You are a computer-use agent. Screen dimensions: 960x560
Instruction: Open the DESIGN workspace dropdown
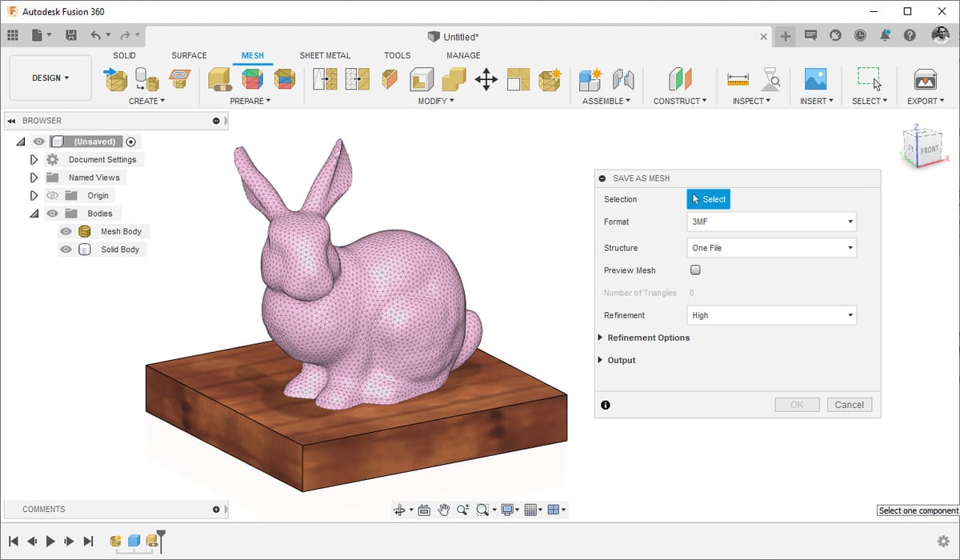pyautogui.click(x=50, y=78)
